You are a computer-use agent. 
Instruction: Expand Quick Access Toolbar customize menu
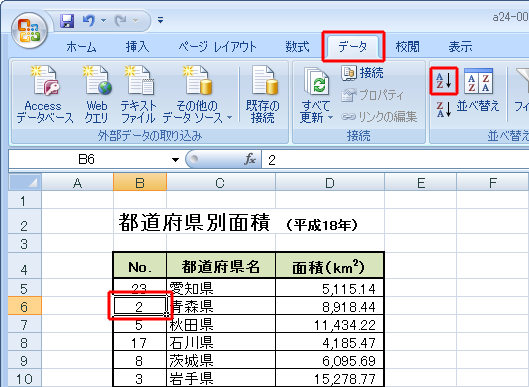[161, 21]
